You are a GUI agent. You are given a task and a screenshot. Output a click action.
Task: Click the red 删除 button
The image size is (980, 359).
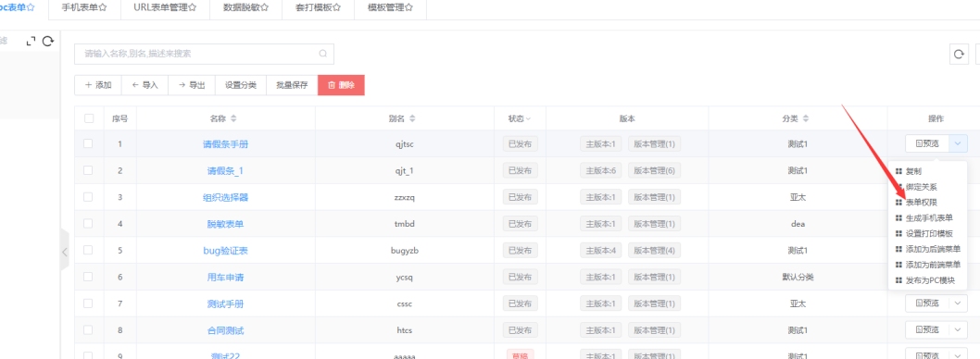coord(341,85)
